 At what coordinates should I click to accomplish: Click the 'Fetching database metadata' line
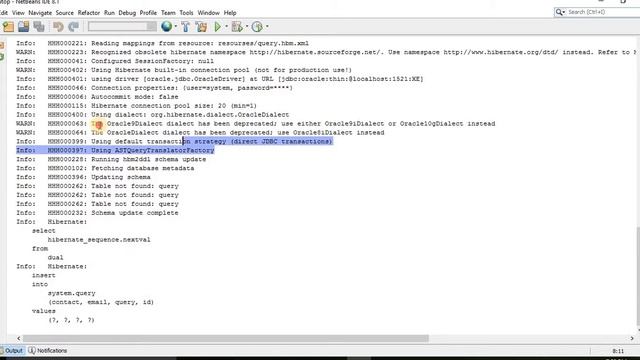(x=105, y=168)
